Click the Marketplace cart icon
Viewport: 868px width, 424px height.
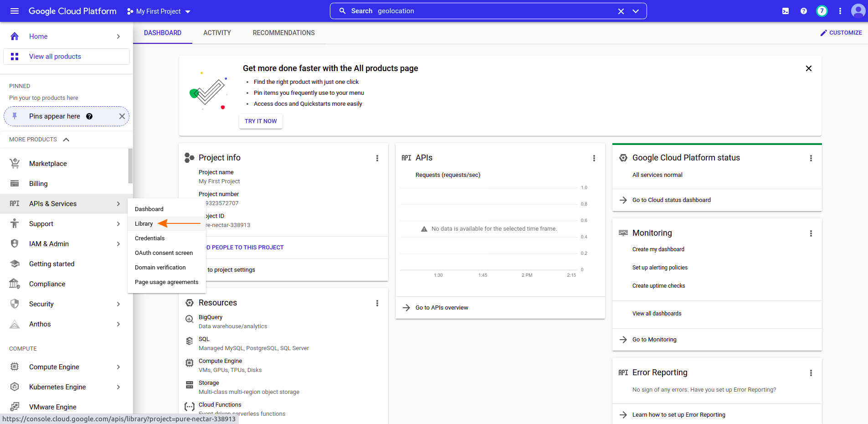(x=15, y=163)
